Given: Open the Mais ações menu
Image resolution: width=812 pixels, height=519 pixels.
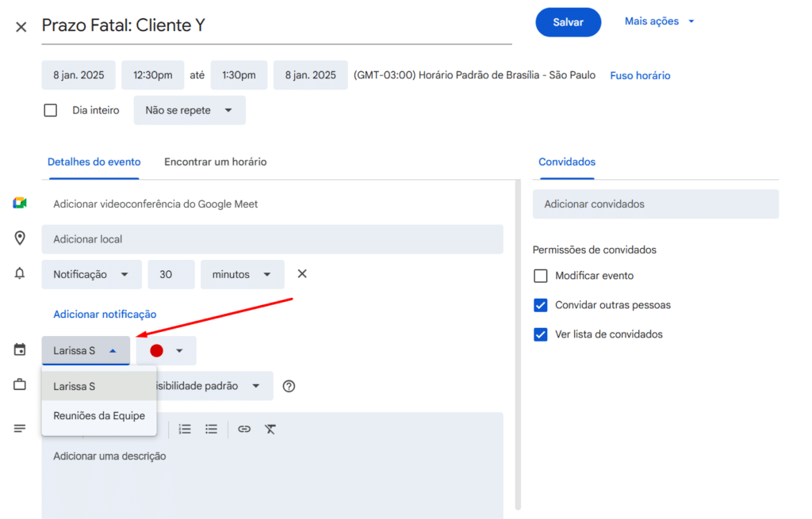Looking at the screenshot, I should tap(659, 21).
